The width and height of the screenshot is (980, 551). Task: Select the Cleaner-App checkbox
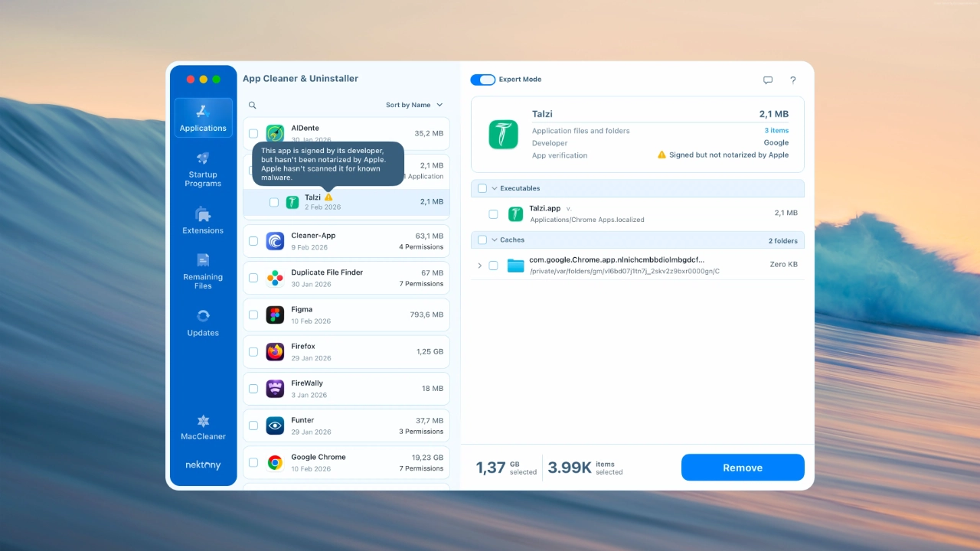click(x=253, y=241)
